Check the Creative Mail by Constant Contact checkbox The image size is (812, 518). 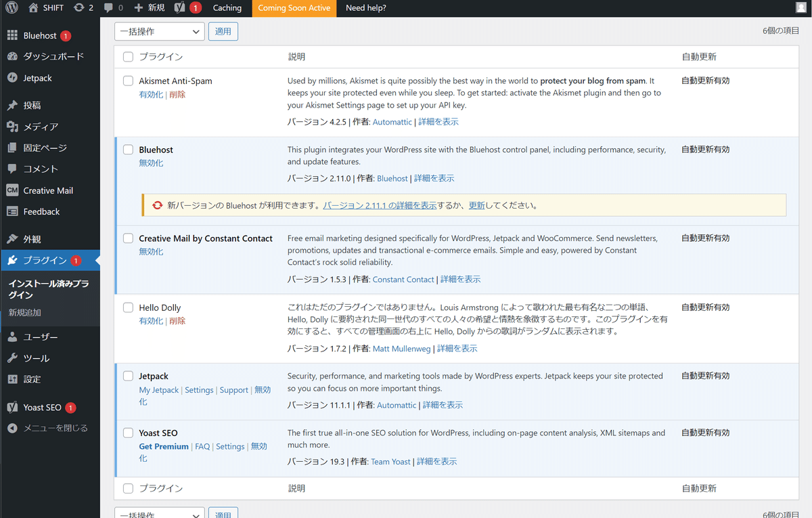click(x=128, y=238)
